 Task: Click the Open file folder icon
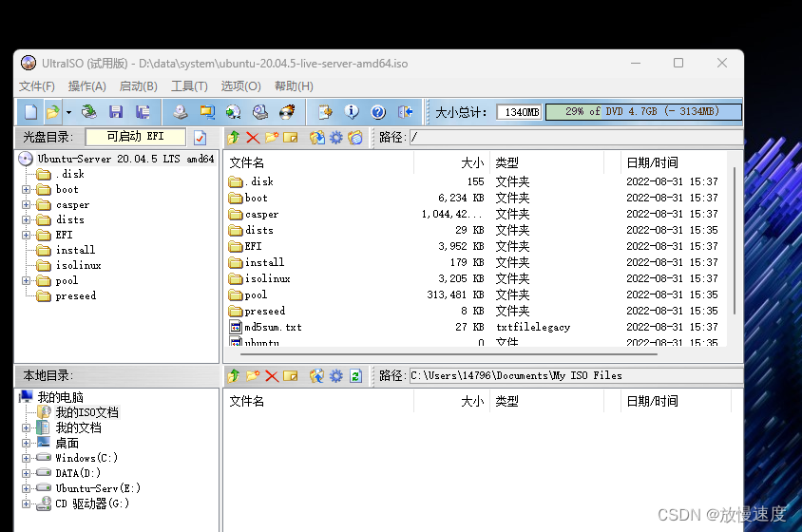click(x=52, y=111)
